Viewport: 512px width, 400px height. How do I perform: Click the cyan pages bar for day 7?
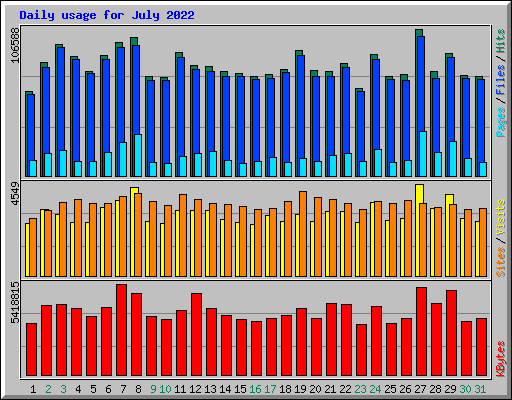pos(123,159)
